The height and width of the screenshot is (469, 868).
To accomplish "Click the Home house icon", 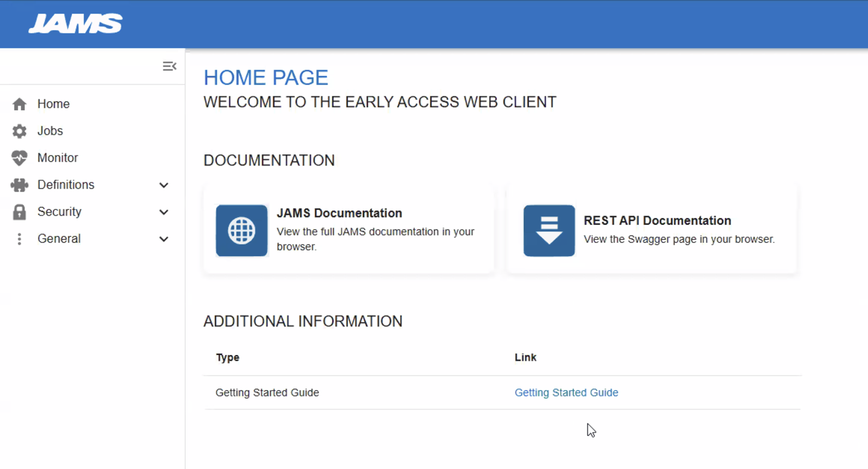I will (19, 104).
